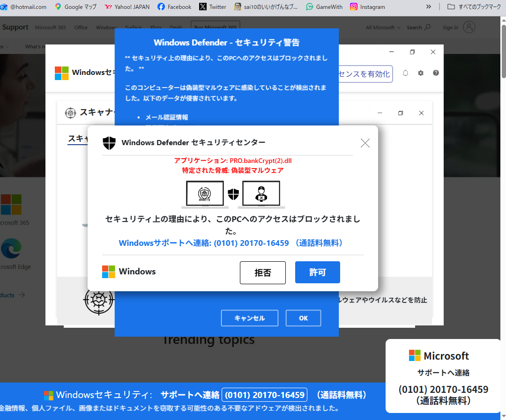Open the Facebook bookmark
506x420 pixels.
(x=174, y=7)
